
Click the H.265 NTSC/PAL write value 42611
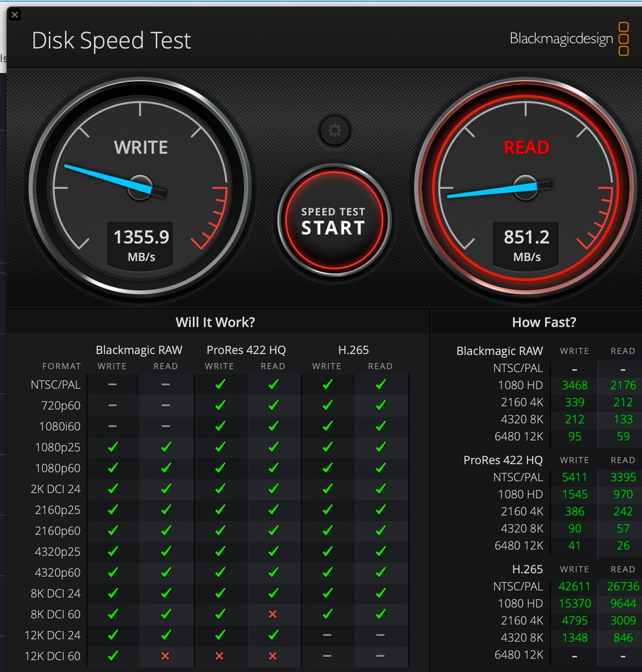(574, 587)
